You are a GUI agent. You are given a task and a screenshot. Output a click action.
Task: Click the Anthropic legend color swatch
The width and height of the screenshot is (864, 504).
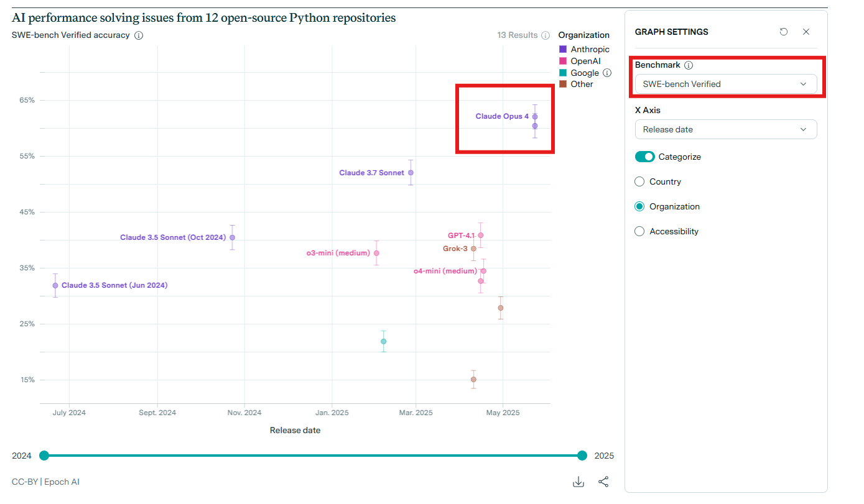point(563,49)
